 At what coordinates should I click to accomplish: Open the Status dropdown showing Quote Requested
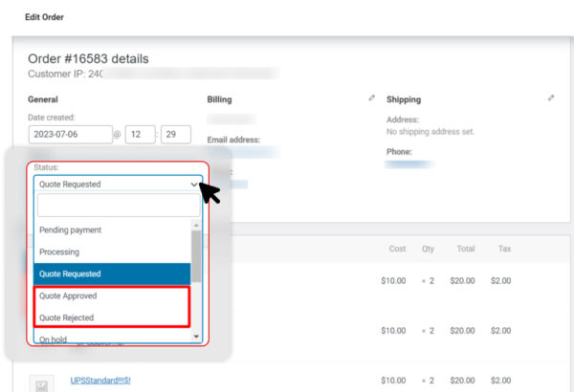(x=119, y=185)
